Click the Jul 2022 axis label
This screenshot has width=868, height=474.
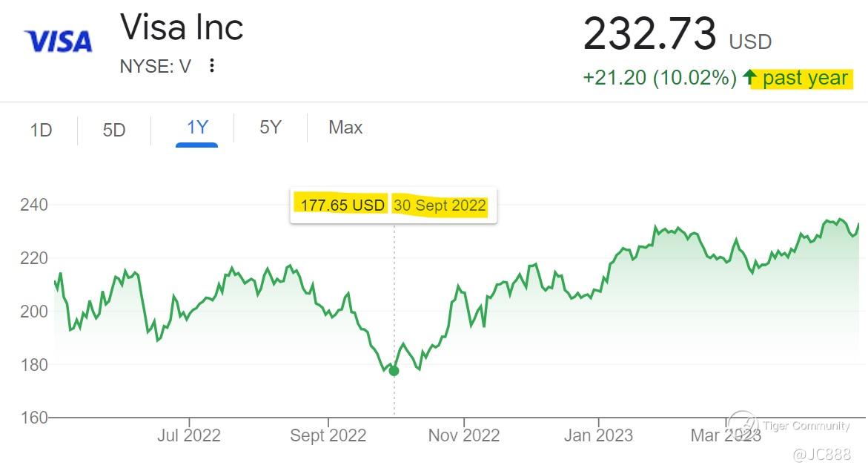point(188,435)
